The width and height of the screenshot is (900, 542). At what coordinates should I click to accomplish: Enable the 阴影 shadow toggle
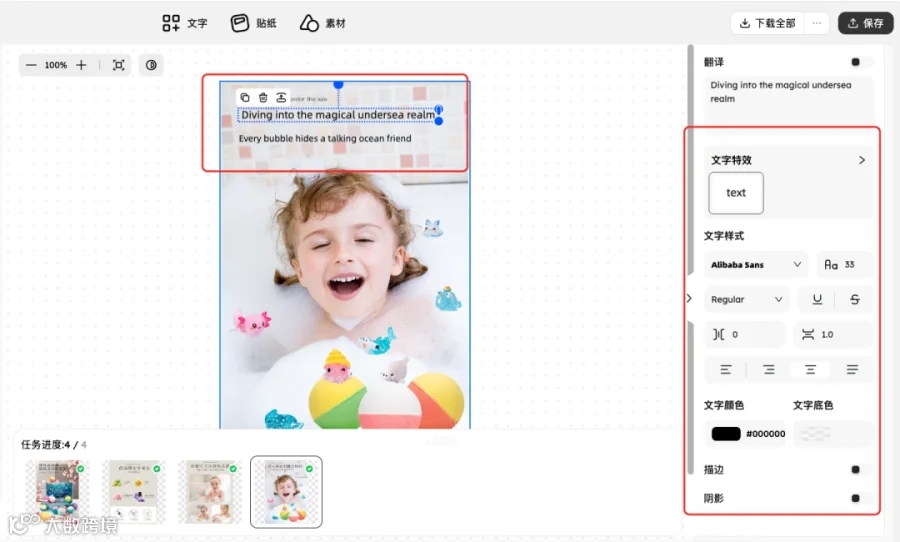860,498
